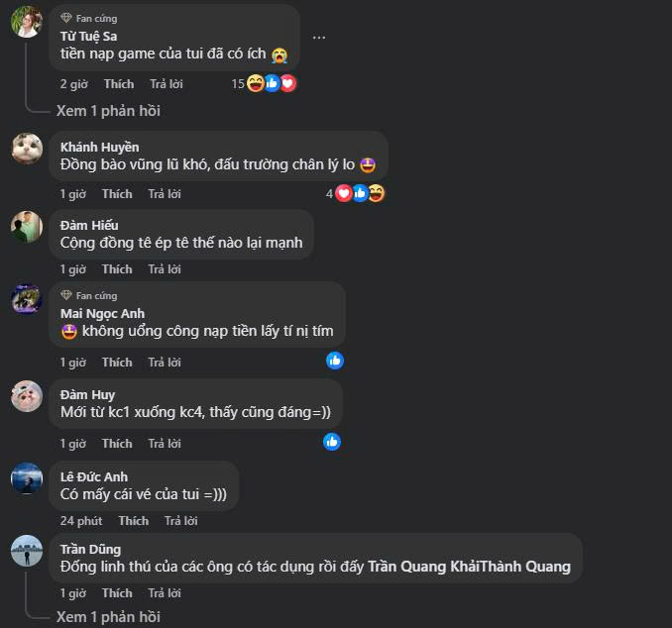This screenshot has height=628, width=672.
Task: Click Trần Dũng's profile avatar
Action: 27,551
